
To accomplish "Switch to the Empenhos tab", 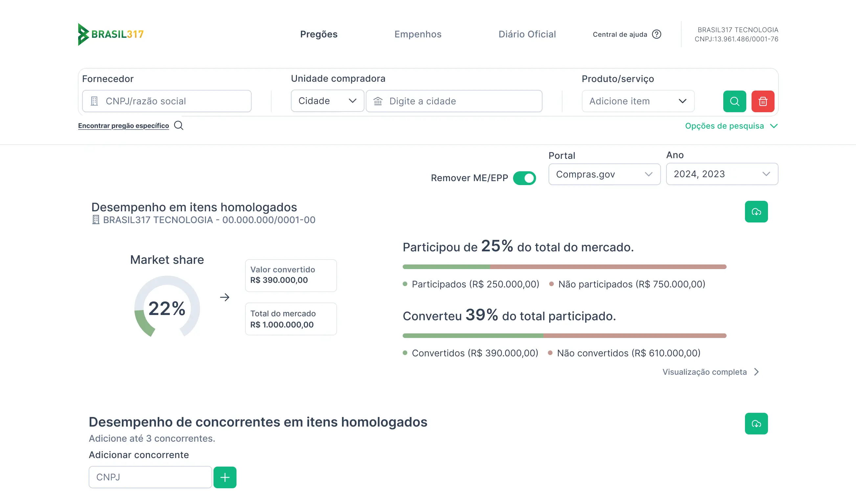I will point(418,34).
